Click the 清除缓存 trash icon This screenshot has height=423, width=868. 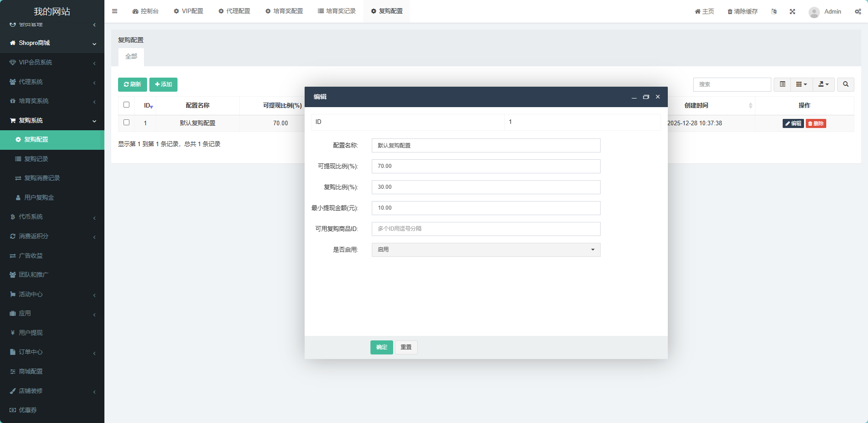(x=730, y=12)
